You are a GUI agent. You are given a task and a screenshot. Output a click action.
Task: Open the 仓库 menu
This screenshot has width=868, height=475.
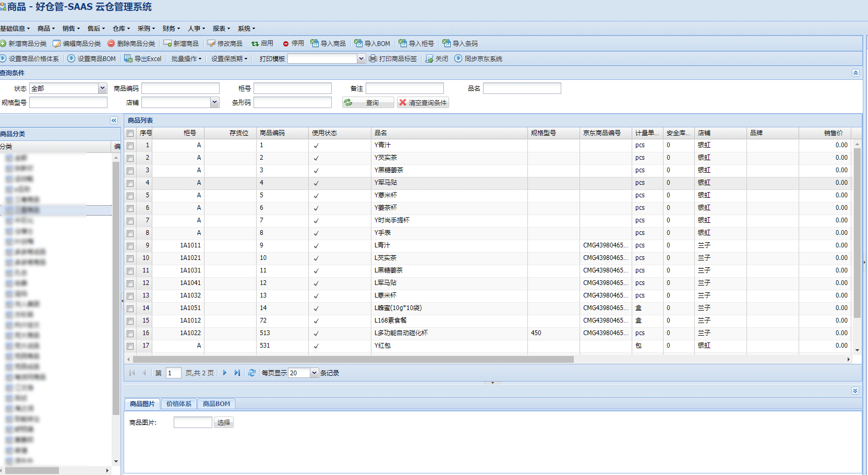pos(121,29)
